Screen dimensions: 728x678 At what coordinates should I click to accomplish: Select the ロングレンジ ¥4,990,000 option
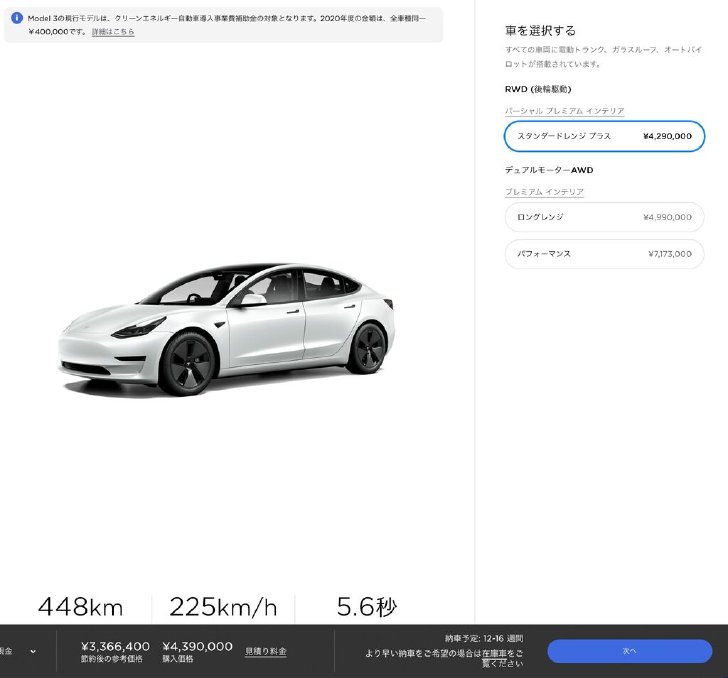coord(604,217)
